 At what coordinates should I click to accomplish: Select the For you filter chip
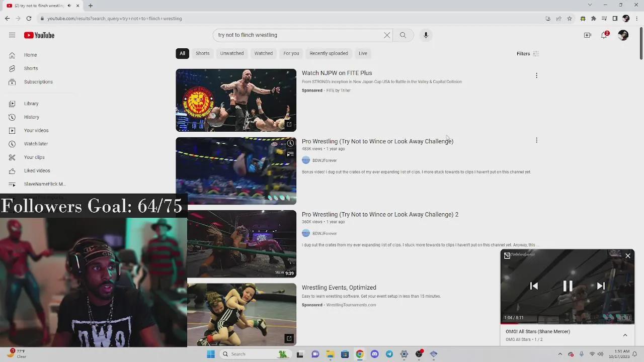click(x=291, y=53)
